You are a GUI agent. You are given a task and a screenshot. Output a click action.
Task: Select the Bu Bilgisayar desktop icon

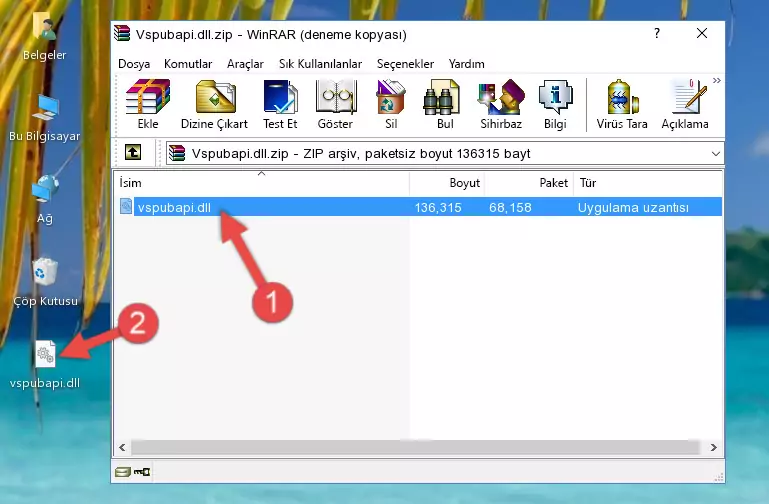45,119
